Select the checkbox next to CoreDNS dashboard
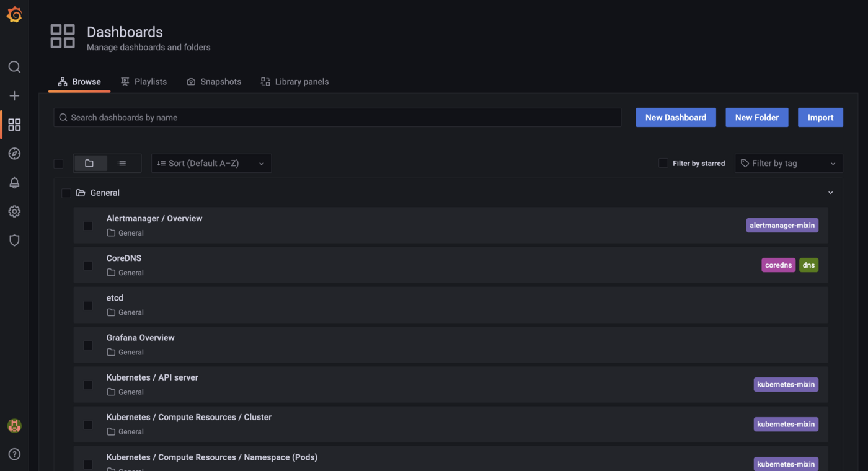 pos(87,265)
